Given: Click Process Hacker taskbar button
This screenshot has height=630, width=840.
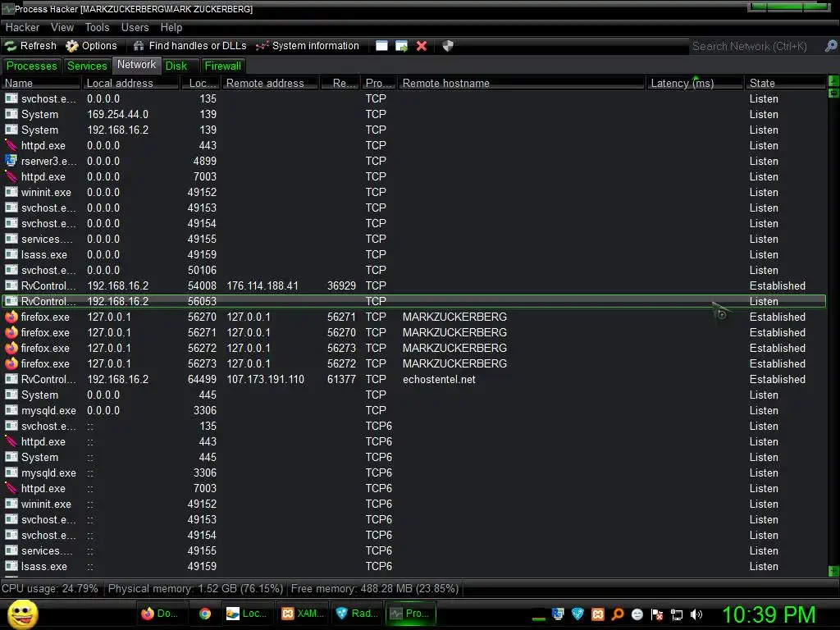Looking at the screenshot, I should [412, 614].
